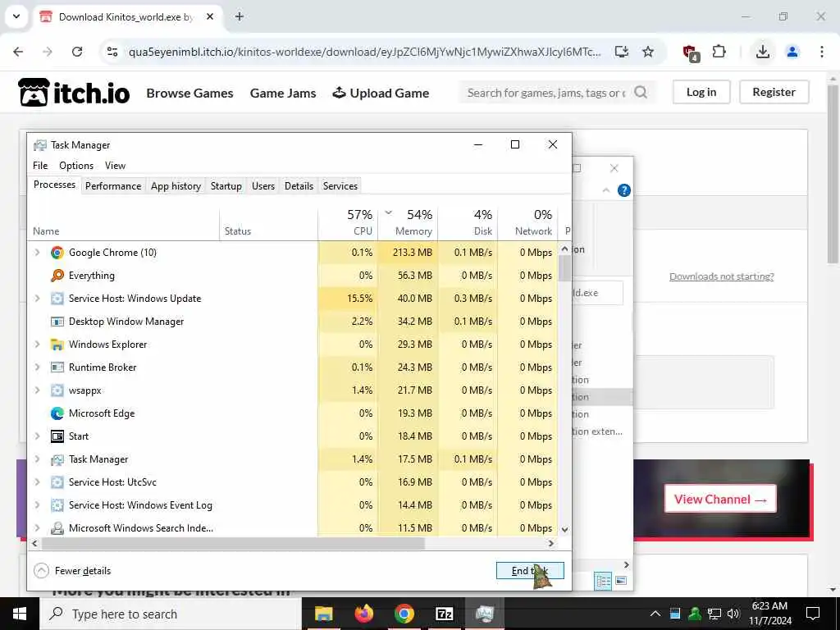Click the Microsoft Windows Search Indexer icon
This screenshot has height=630, width=840.
(57, 528)
